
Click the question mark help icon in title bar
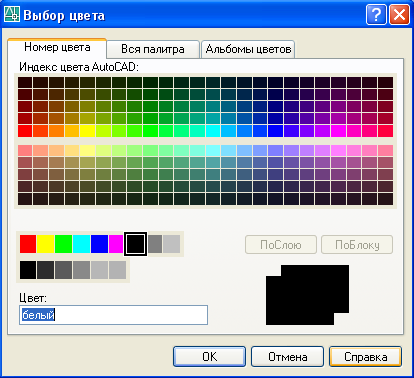(x=376, y=15)
